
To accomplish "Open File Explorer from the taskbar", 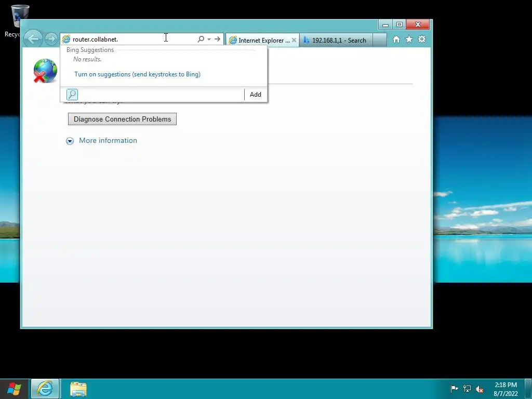I will pyautogui.click(x=78, y=389).
